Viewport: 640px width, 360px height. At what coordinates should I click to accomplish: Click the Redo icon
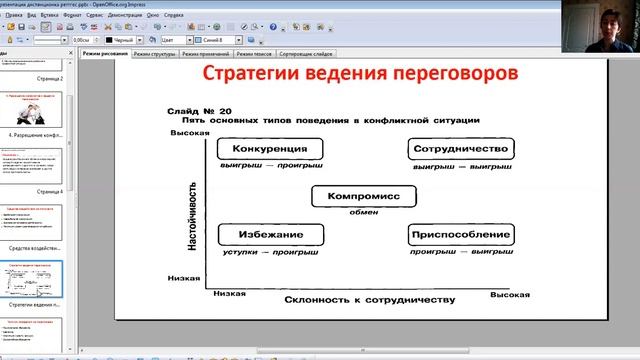(173, 27)
